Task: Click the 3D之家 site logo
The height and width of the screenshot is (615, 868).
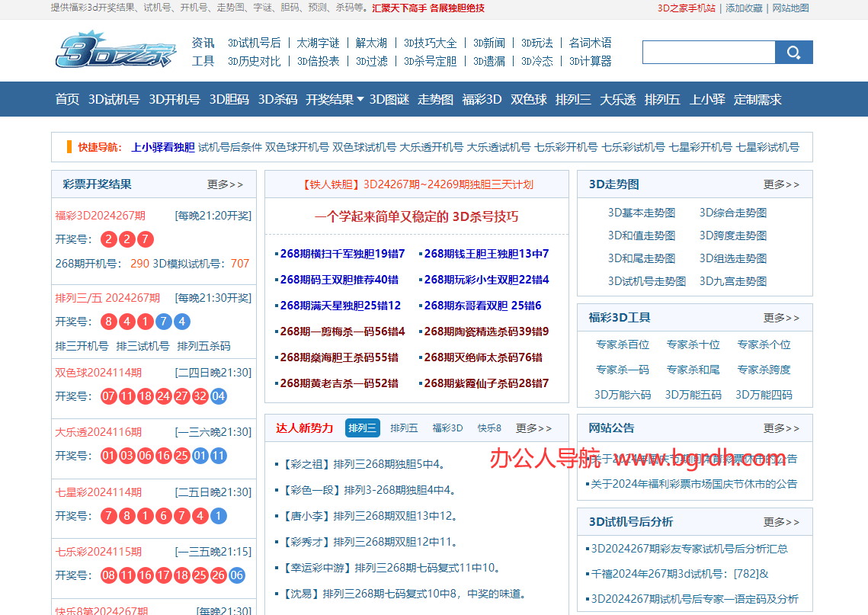Action: (116, 50)
